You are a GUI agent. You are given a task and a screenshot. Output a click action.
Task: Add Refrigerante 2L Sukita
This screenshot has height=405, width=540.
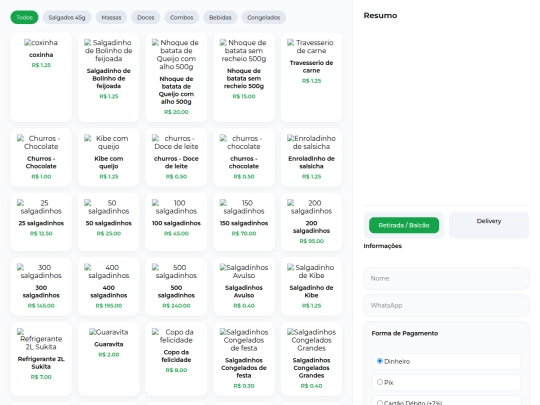41,359
